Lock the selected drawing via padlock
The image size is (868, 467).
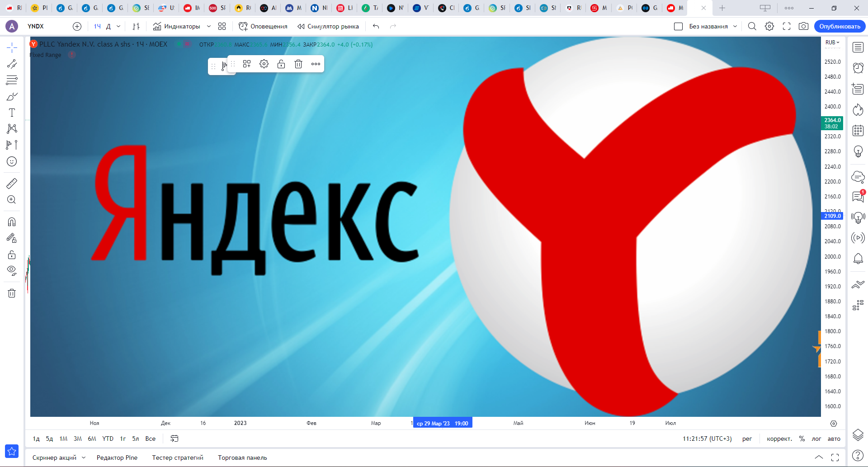click(x=281, y=64)
